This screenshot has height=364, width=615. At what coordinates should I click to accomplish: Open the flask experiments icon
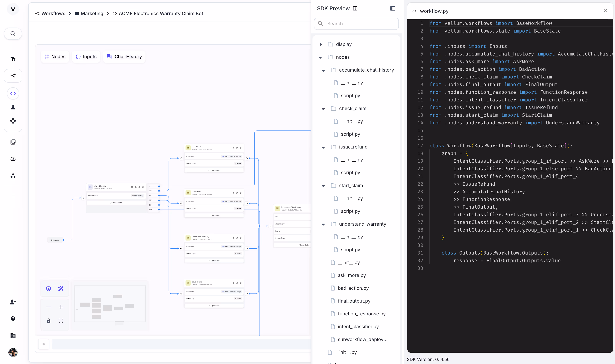[x=13, y=107]
